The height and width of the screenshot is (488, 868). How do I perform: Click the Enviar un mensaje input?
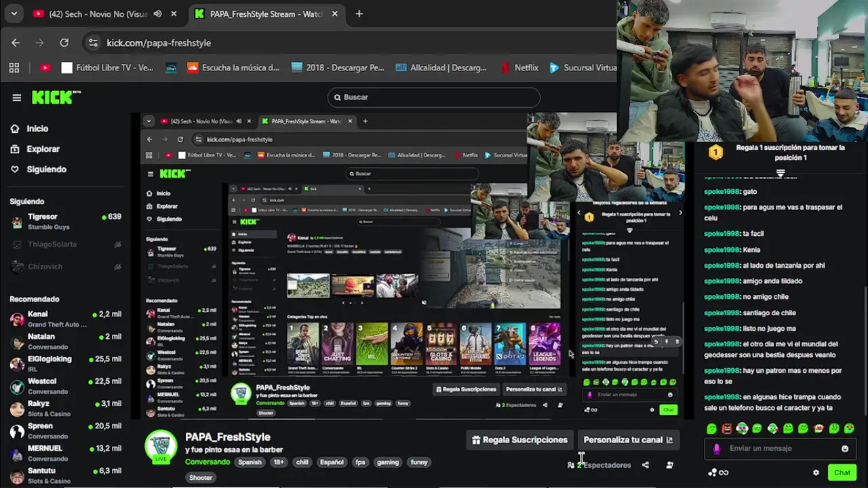pos(780,448)
